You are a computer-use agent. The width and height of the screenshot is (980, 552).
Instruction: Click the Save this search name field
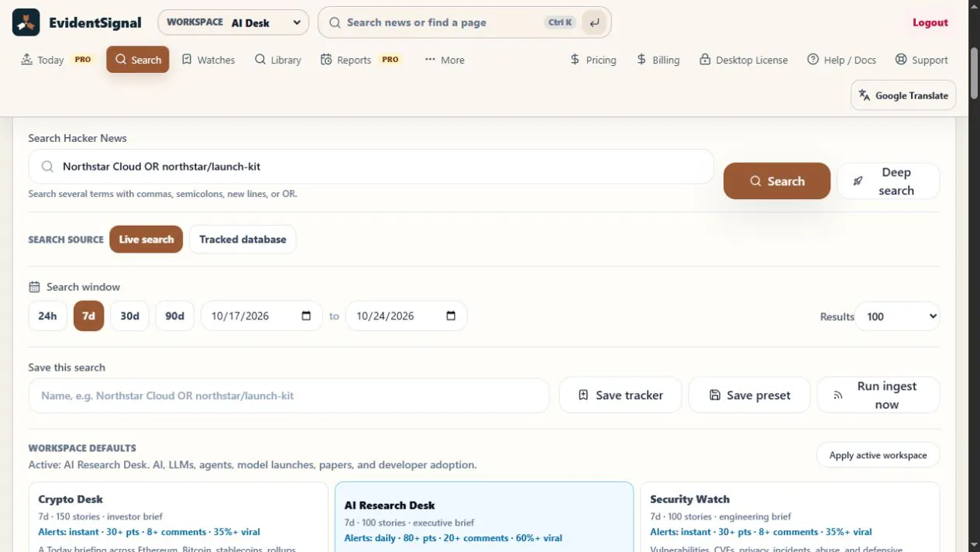289,395
